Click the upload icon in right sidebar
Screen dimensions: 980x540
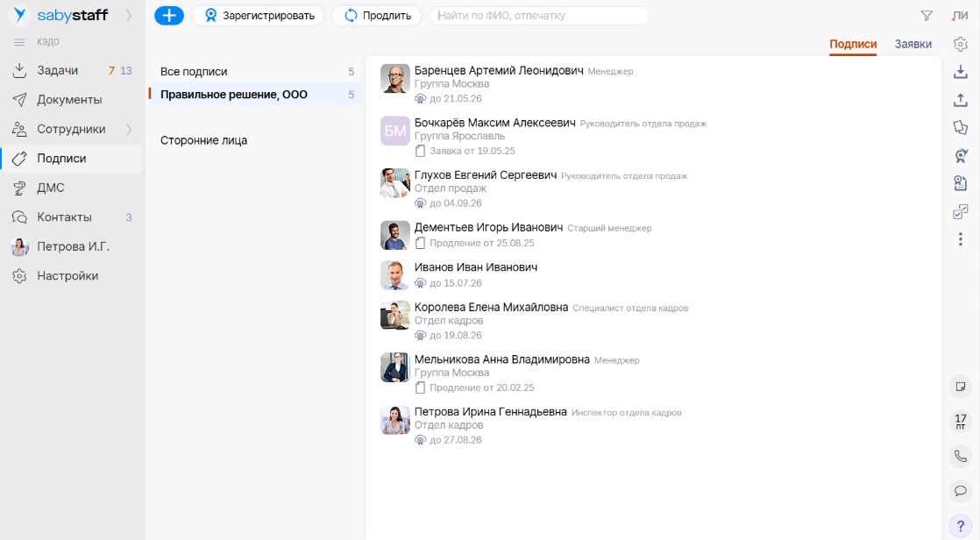[960, 100]
